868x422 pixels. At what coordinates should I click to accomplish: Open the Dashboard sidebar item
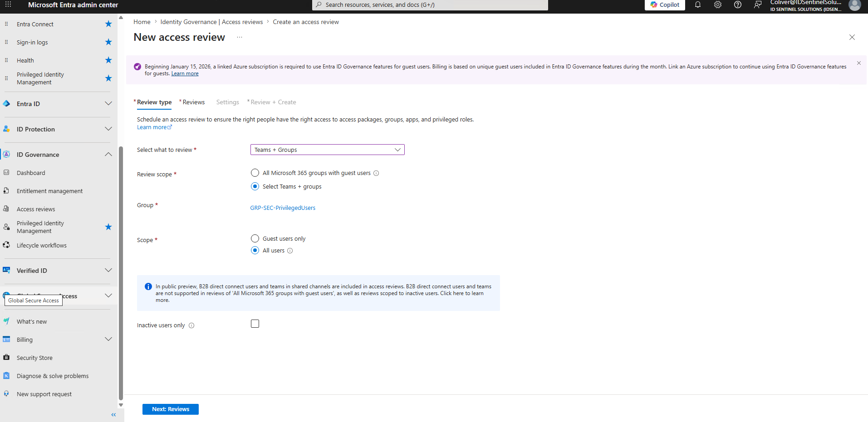click(31, 173)
